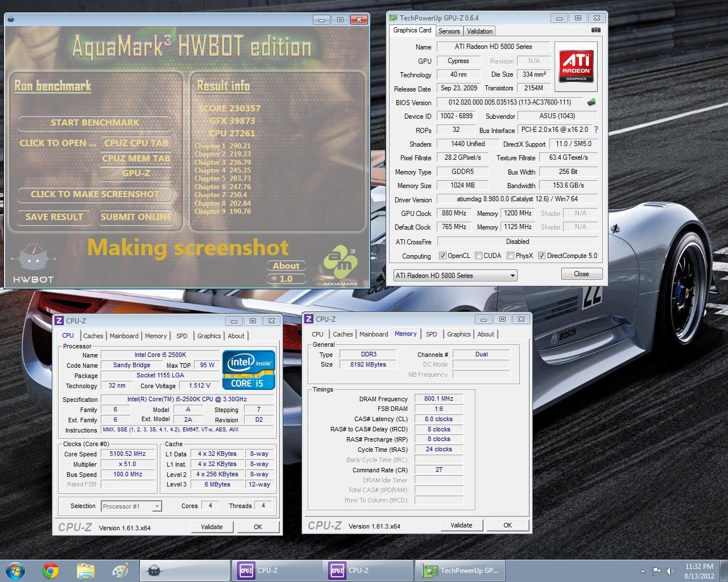Click CLICK TO MAKE SCREENSHOT button
728x582 pixels.
(95, 194)
